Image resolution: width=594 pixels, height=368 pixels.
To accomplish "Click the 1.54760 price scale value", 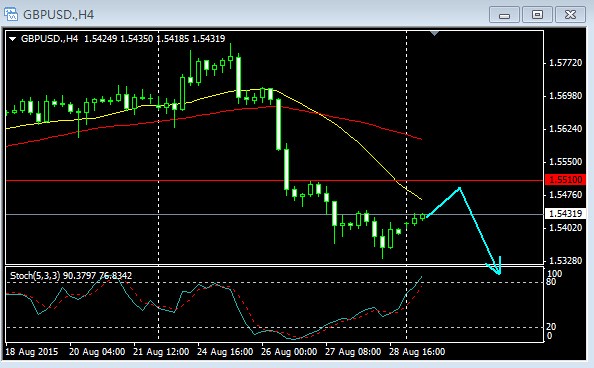I will (x=565, y=195).
